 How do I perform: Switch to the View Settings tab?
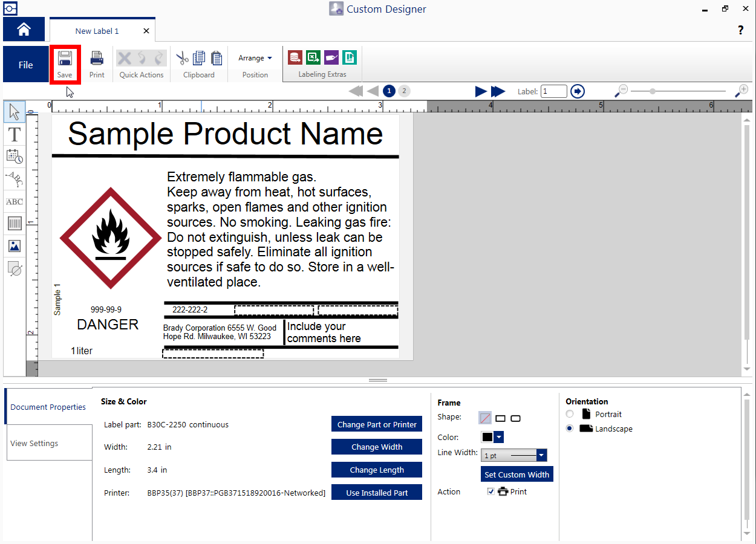[34, 443]
